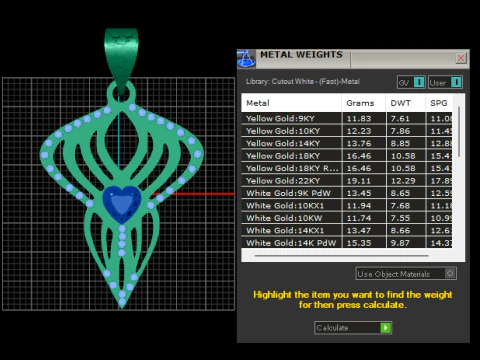Click the 13.76 grams cell

[x=364, y=143]
